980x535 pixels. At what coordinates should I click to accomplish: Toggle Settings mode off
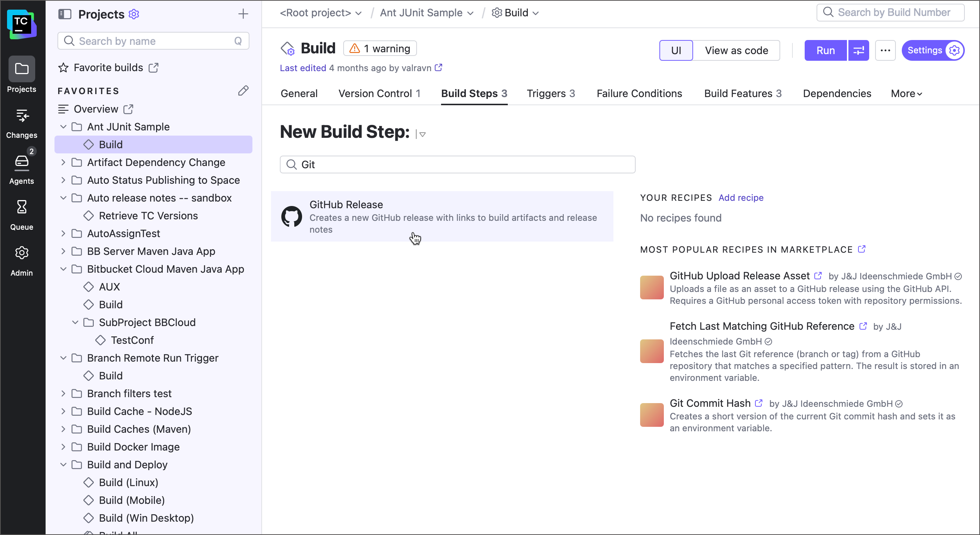click(x=933, y=50)
